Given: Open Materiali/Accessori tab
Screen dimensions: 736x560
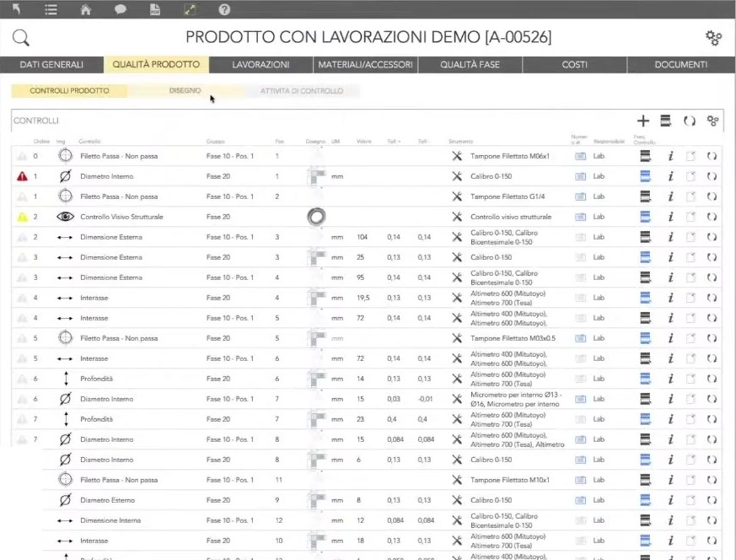Looking at the screenshot, I should pos(365,65).
